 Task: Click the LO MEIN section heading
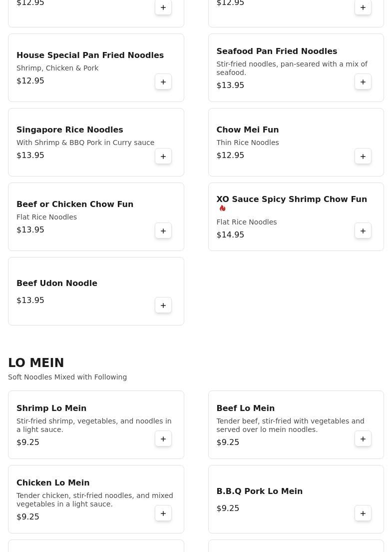tap(36, 362)
